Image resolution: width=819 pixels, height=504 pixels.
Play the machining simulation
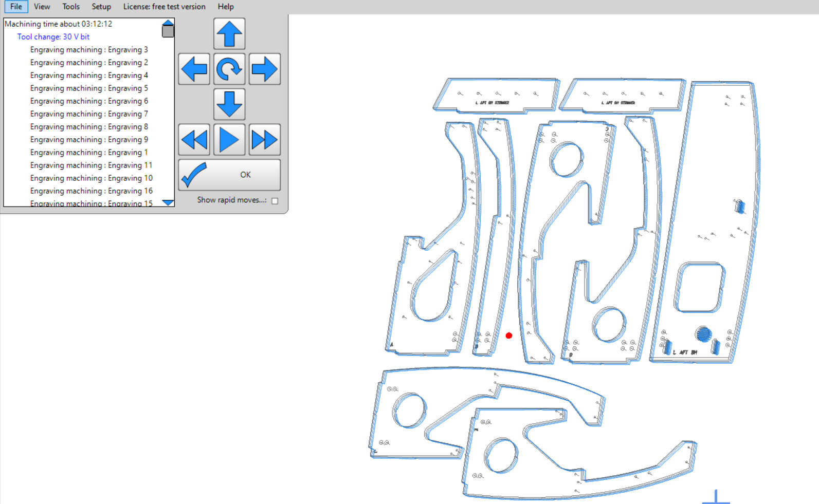click(x=229, y=140)
